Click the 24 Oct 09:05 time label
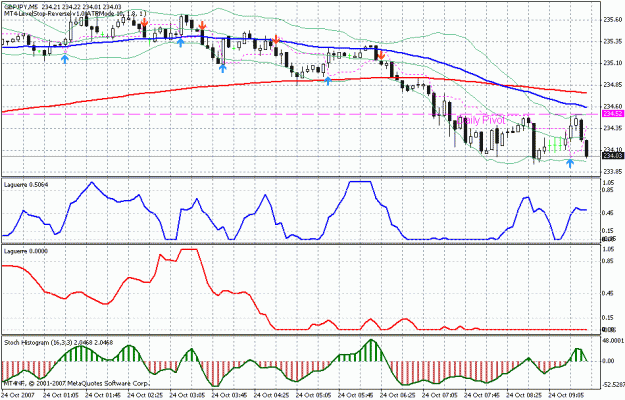The image size is (625, 400). (564, 395)
